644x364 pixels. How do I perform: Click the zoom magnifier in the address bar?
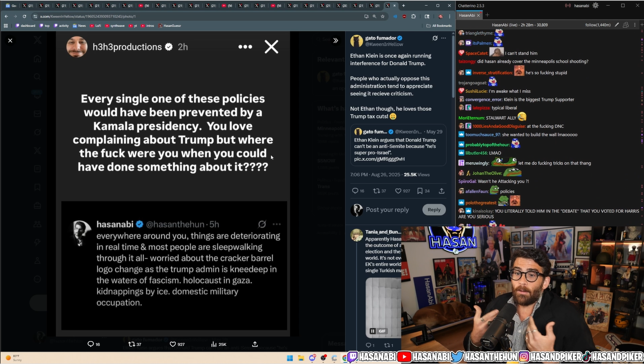375,16
